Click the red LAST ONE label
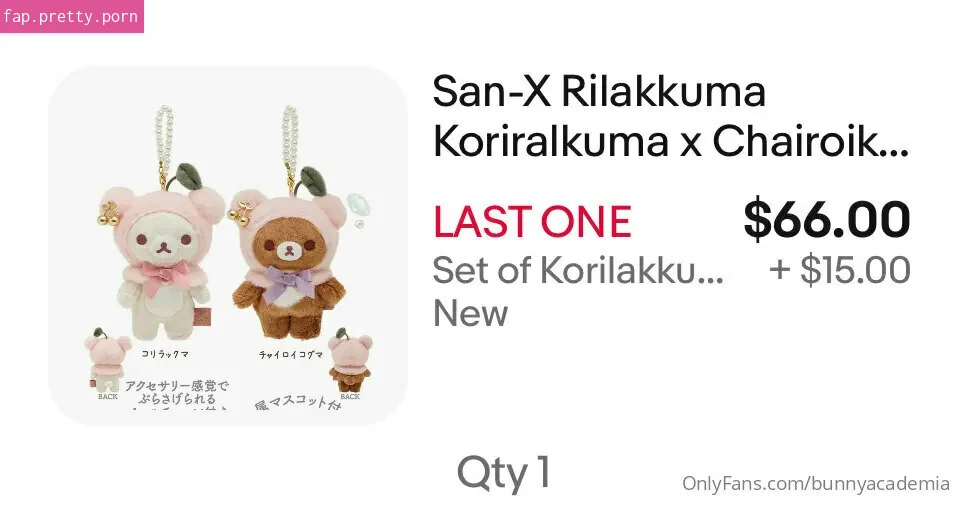 pos(532,222)
